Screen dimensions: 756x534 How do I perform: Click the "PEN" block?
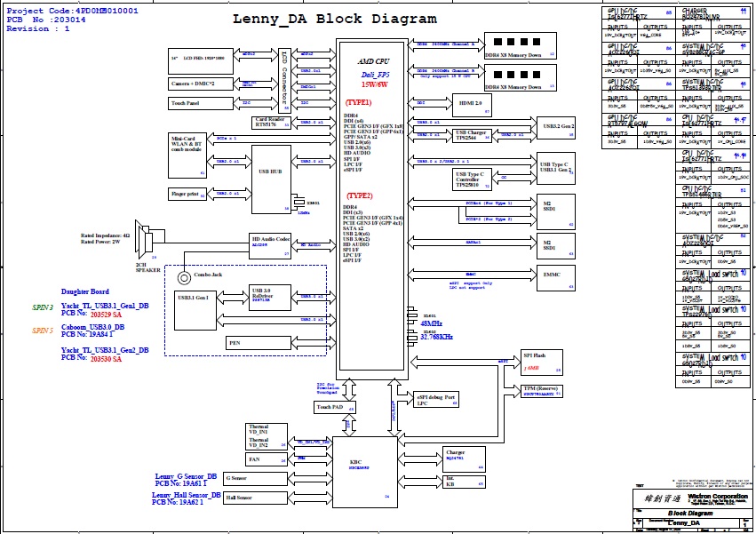point(259,343)
